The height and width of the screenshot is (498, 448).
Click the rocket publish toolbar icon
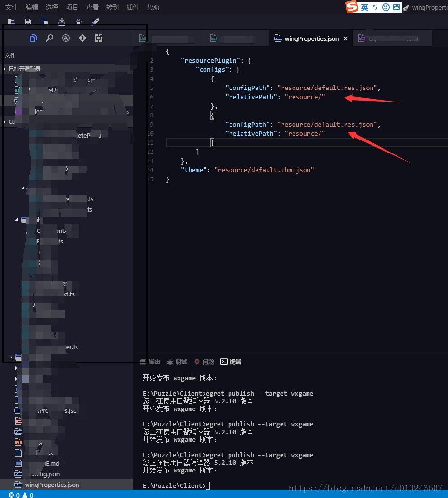coord(96,21)
